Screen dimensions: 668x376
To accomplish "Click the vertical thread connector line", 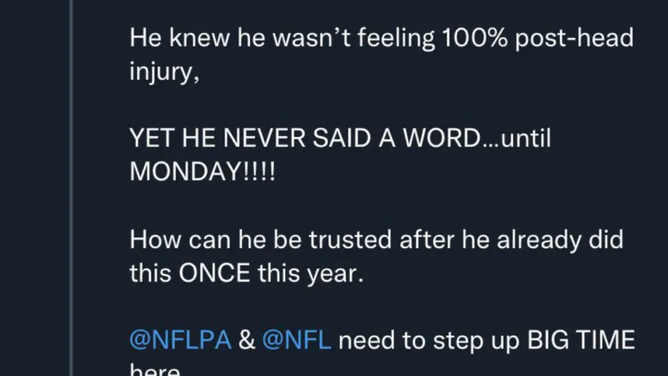I will (71, 188).
